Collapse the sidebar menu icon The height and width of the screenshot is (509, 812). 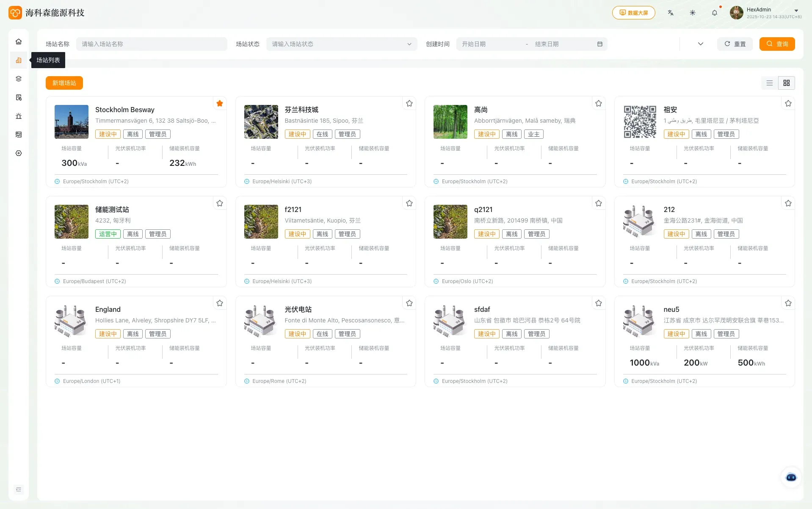19,490
